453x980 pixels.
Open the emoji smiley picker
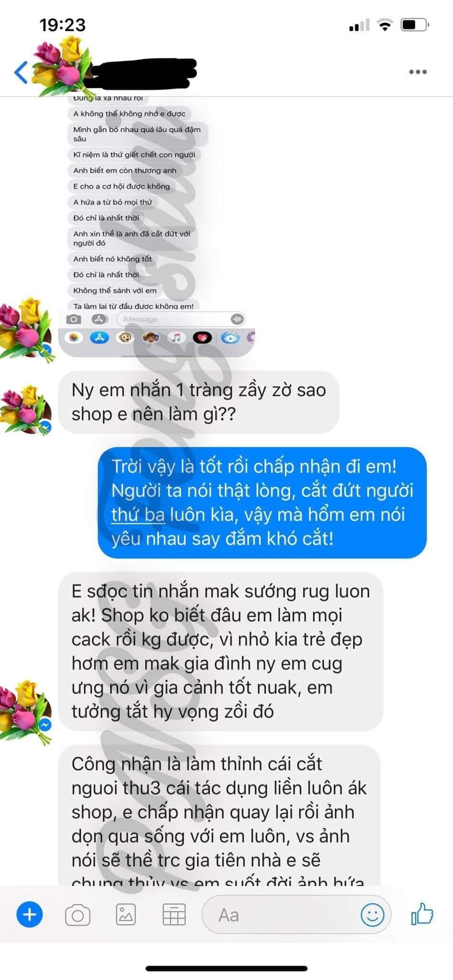(x=372, y=915)
